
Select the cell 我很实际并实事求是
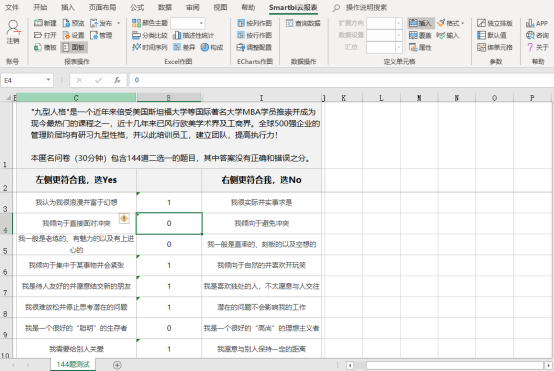point(261,203)
